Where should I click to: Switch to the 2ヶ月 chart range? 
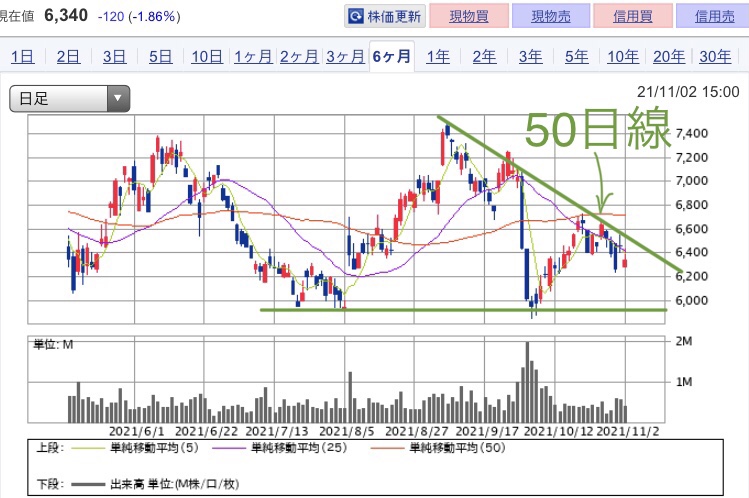(x=299, y=57)
